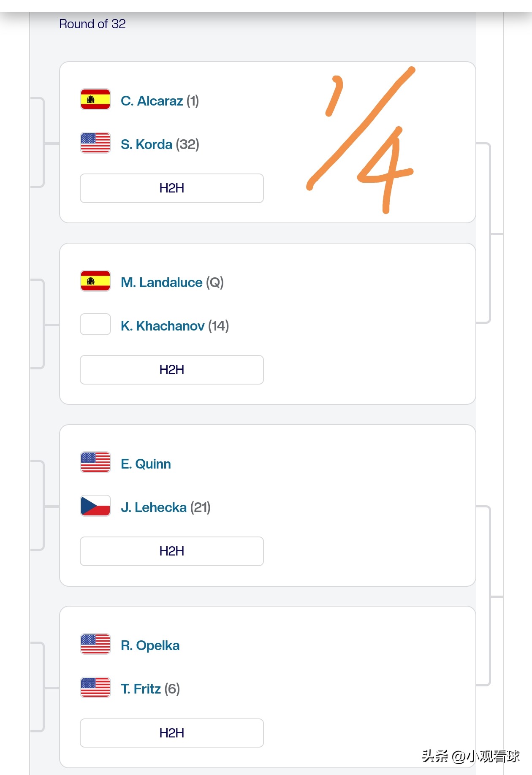Open H2H for Opelka vs Fritz
This screenshot has width=532, height=775.
(x=171, y=733)
